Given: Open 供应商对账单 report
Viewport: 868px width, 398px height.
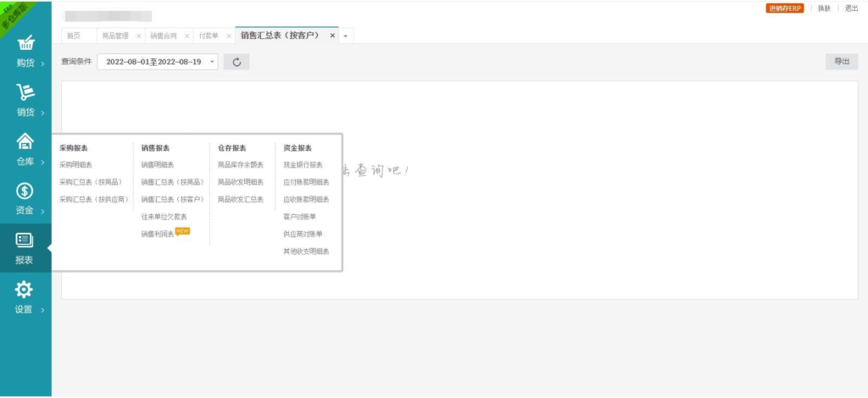Looking at the screenshot, I should coord(303,234).
